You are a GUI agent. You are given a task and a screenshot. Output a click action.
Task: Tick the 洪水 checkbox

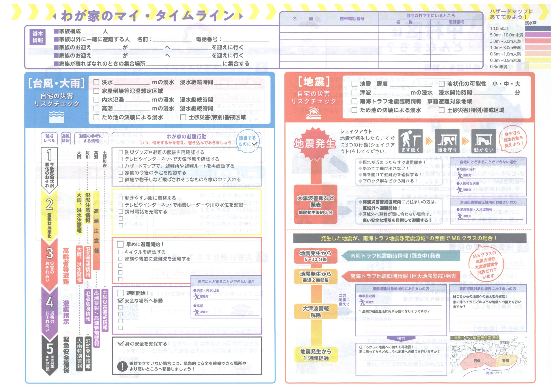coord(96,82)
